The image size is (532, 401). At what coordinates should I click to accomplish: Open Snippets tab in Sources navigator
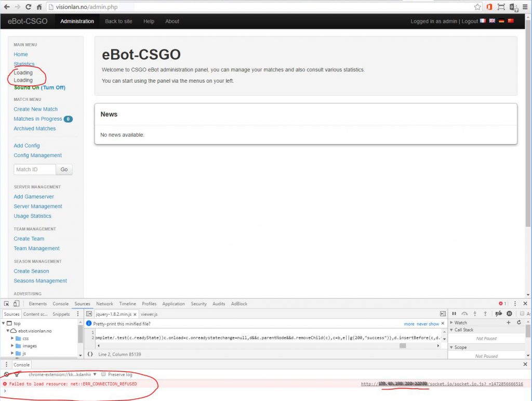tap(61, 314)
